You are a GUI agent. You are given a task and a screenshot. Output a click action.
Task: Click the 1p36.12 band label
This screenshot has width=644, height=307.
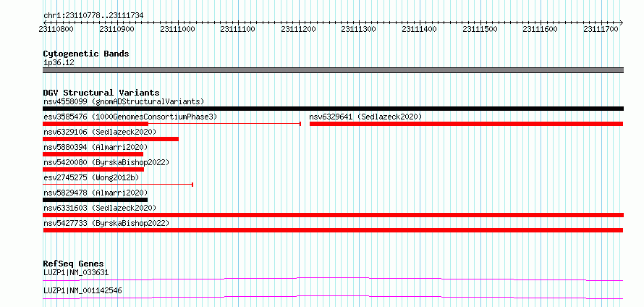click(59, 63)
